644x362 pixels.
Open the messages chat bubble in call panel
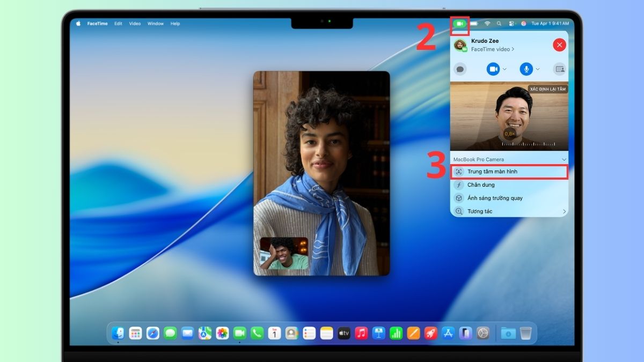coord(460,69)
